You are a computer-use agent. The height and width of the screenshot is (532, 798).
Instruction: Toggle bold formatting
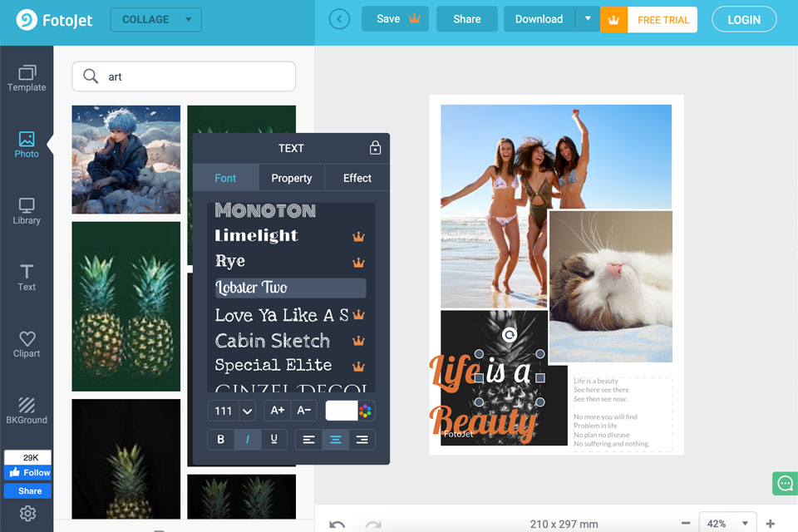pyautogui.click(x=221, y=440)
